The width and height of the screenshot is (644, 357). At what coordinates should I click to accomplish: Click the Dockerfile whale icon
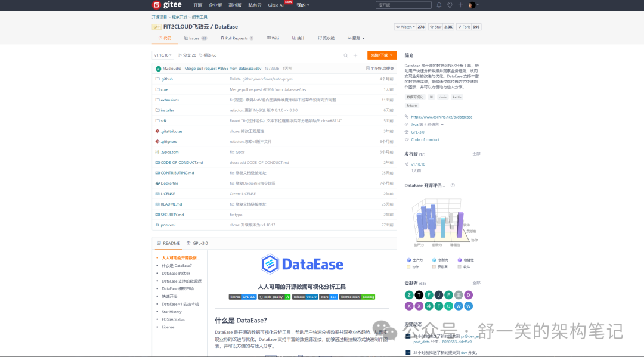(157, 184)
